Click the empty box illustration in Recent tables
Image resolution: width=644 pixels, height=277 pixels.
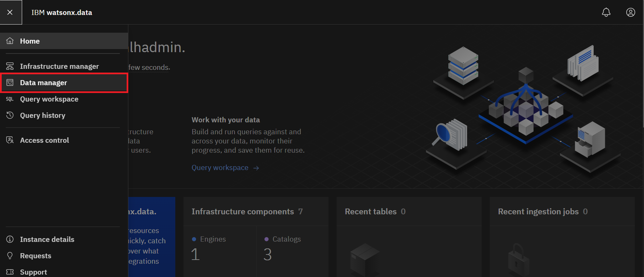point(365,260)
